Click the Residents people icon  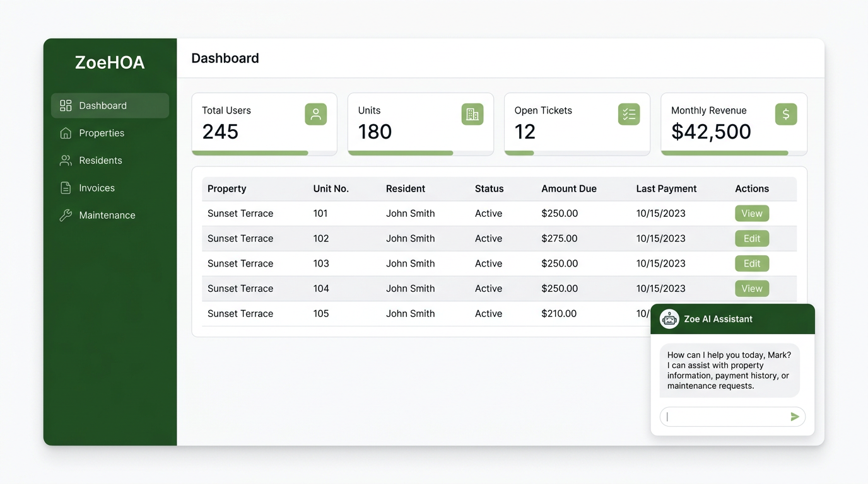click(x=66, y=161)
